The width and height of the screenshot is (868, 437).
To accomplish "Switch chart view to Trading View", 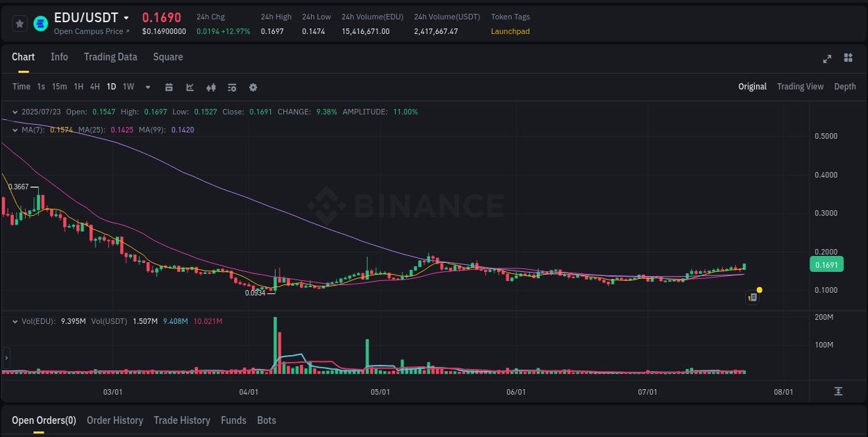I will click(800, 87).
